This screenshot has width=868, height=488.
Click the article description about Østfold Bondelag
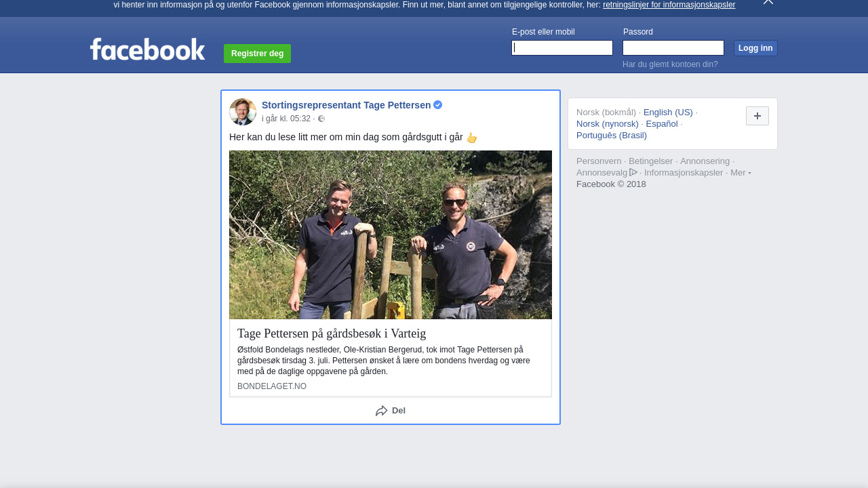click(x=384, y=361)
